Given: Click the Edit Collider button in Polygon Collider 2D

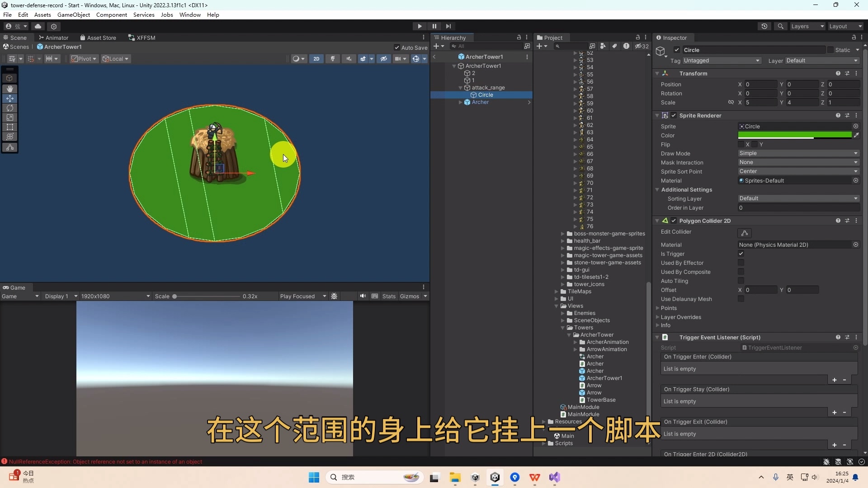Looking at the screenshot, I should [745, 233].
